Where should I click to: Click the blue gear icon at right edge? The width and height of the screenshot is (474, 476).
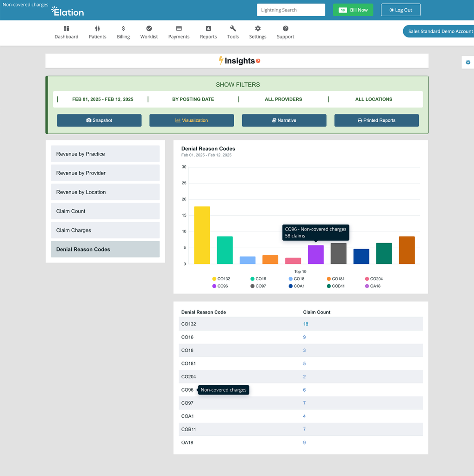pos(468,62)
